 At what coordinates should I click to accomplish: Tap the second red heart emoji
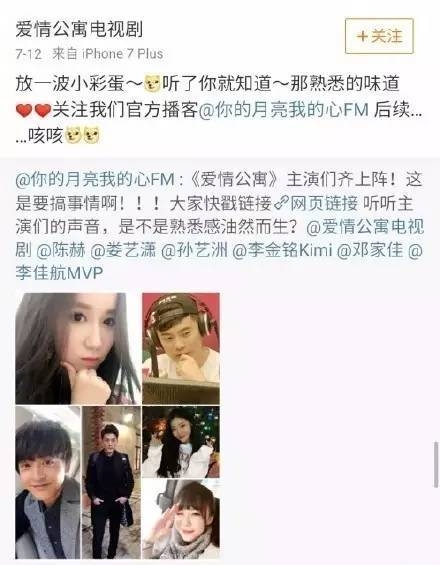click(x=43, y=110)
